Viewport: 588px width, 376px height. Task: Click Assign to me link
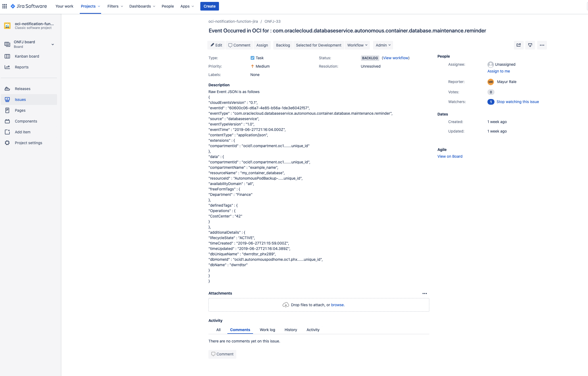click(x=499, y=71)
